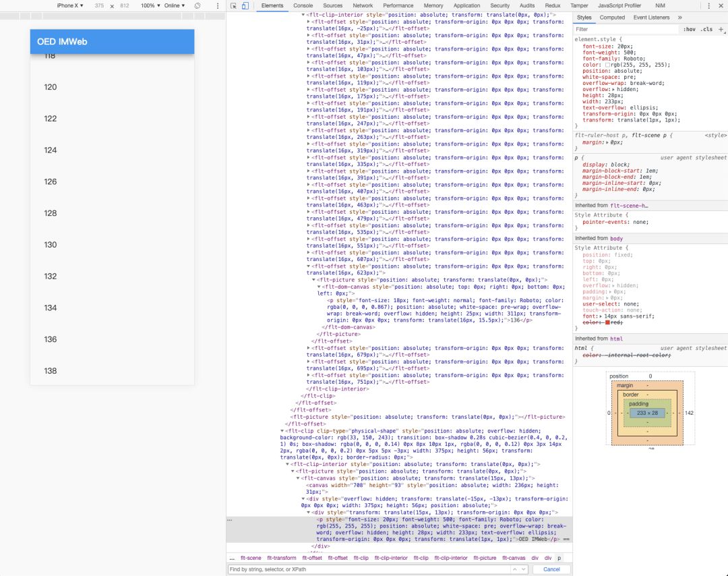Select flt-transform in the breadcrumb bar
The height and width of the screenshot is (576, 728).
281,558
